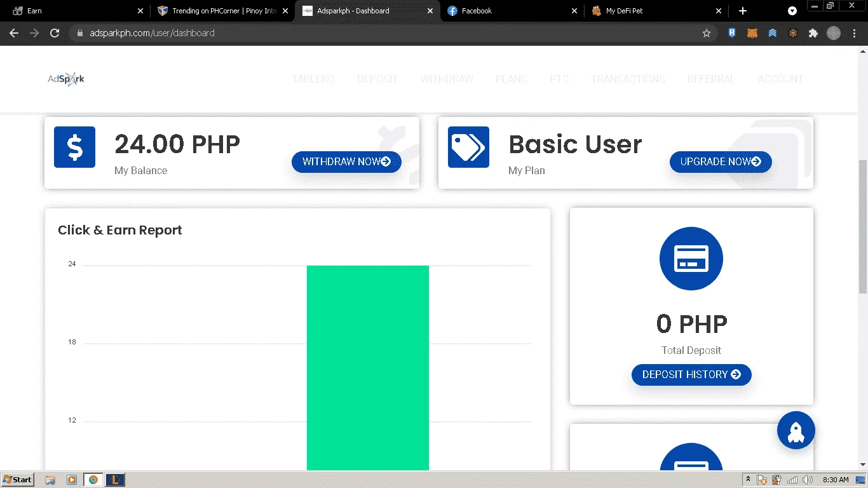
Task: Click the price tag plan icon
Action: click(x=468, y=147)
